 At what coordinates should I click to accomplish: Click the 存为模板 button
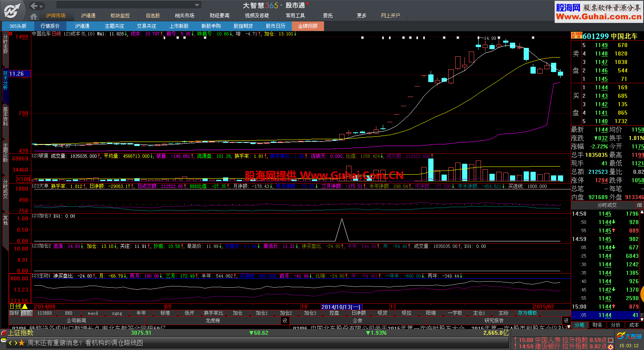(x=527, y=313)
